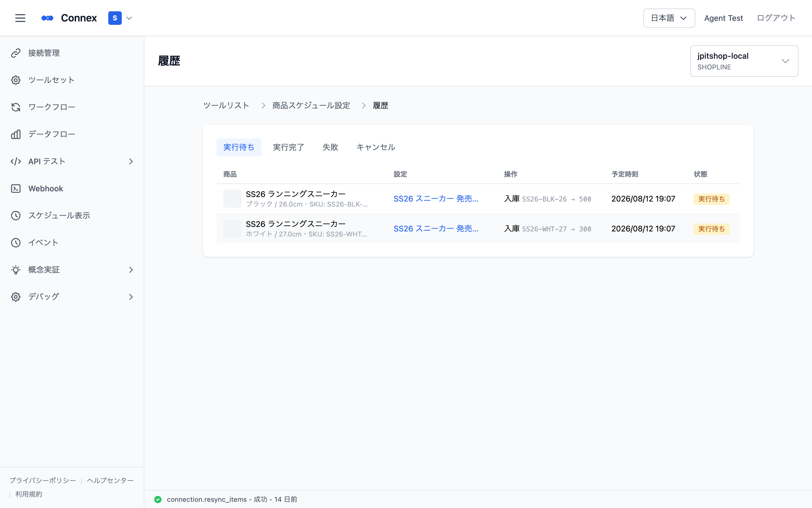812x508 pixels.
Task: Expand the 概念実証 submenu arrow
Action: coord(131,270)
